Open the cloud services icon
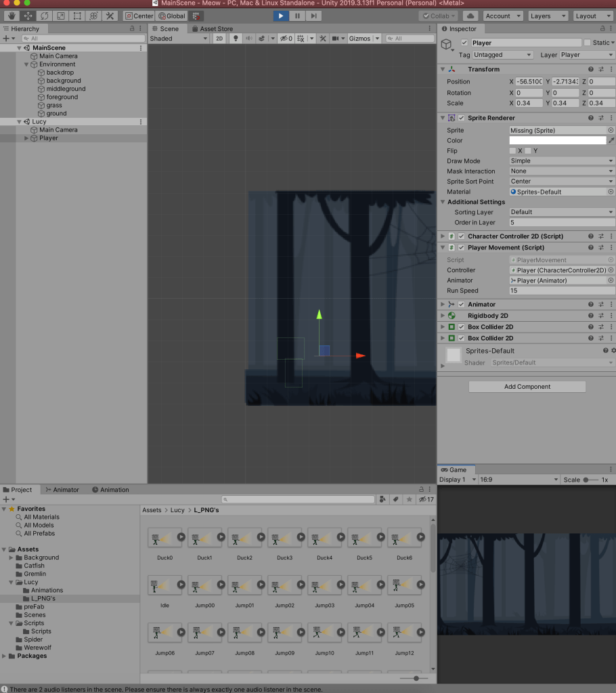 tap(470, 16)
